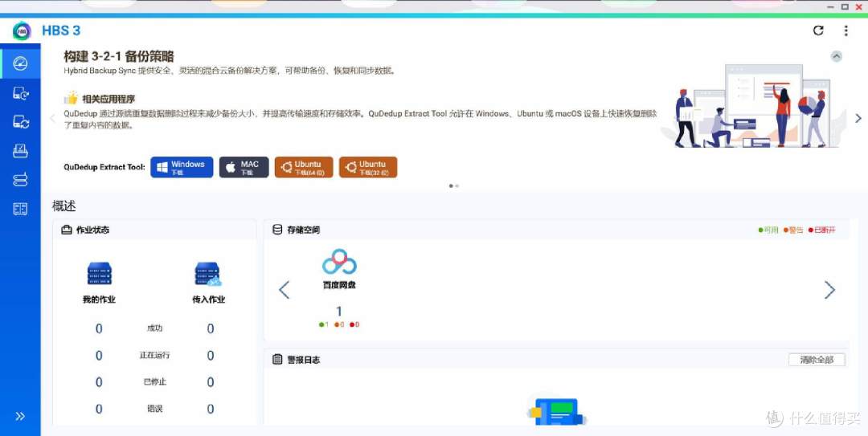This screenshot has height=436, width=868.
Task: Open the Storage Spaces sidebar icon
Action: [20, 179]
